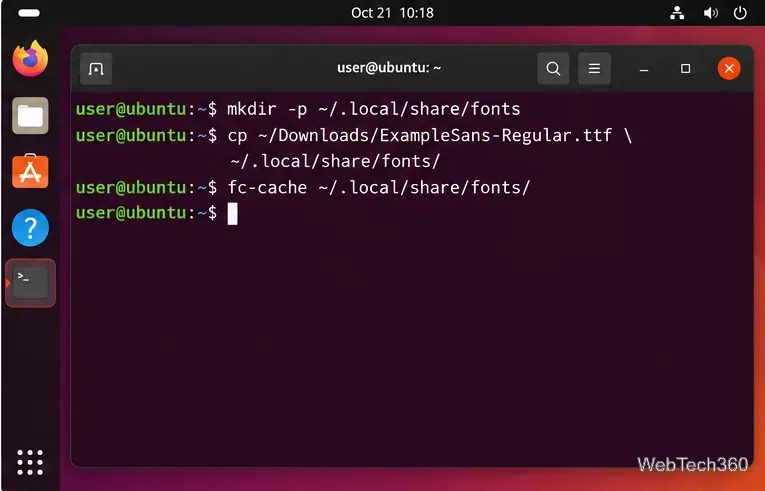Open the power menu icon

click(740, 13)
